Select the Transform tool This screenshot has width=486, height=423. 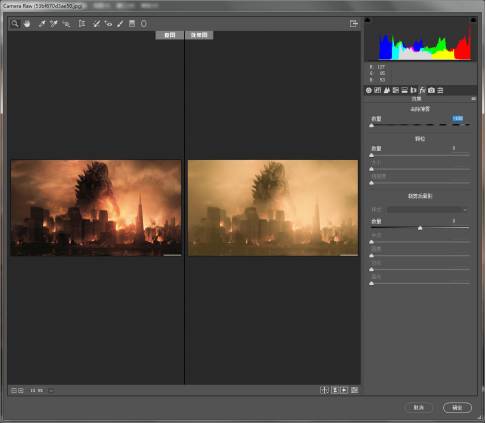(82, 24)
